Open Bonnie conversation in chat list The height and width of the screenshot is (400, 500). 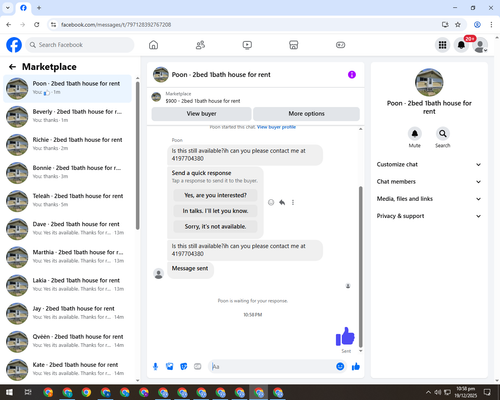click(x=68, y=173)
